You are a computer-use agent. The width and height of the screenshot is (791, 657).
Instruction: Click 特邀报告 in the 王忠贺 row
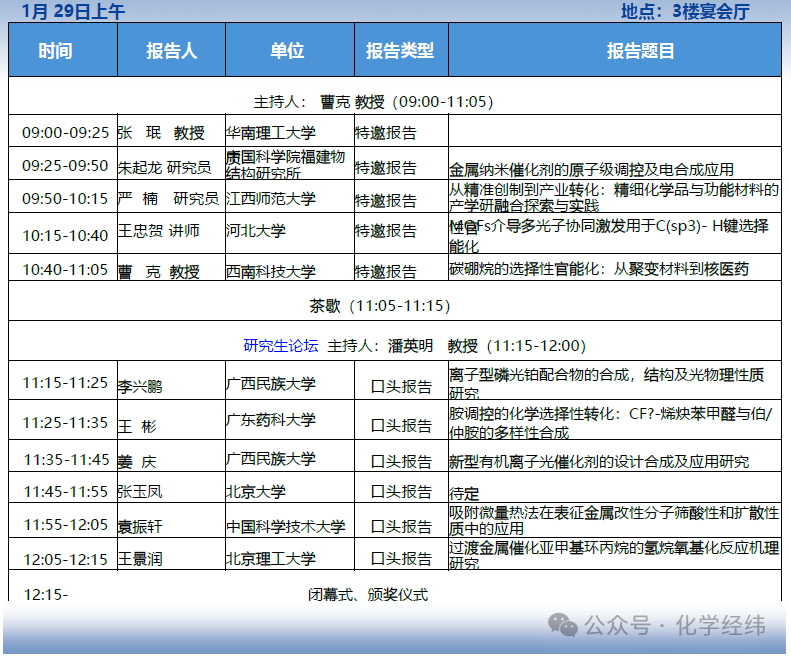[x=386, y=231]
